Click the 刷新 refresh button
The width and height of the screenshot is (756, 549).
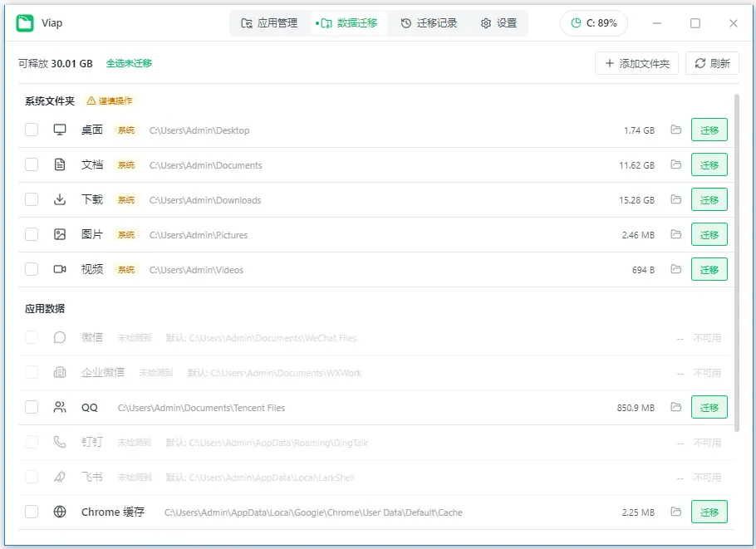(712, 63)
